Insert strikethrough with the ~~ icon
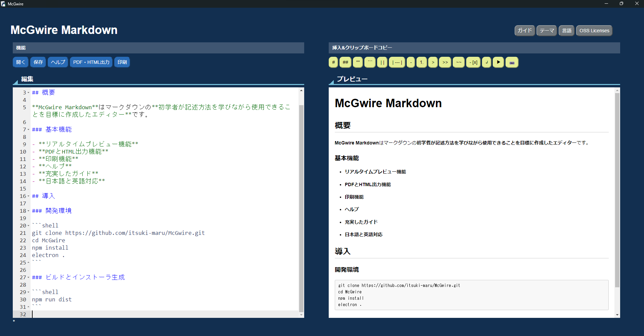This screenshot has height=336, width=644. click(x=458, y=62)
